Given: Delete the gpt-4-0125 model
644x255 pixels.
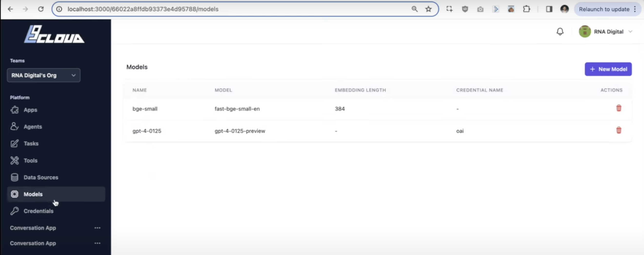Looking at the screenshot, I should pyautogui.click(x=619, y=130).
